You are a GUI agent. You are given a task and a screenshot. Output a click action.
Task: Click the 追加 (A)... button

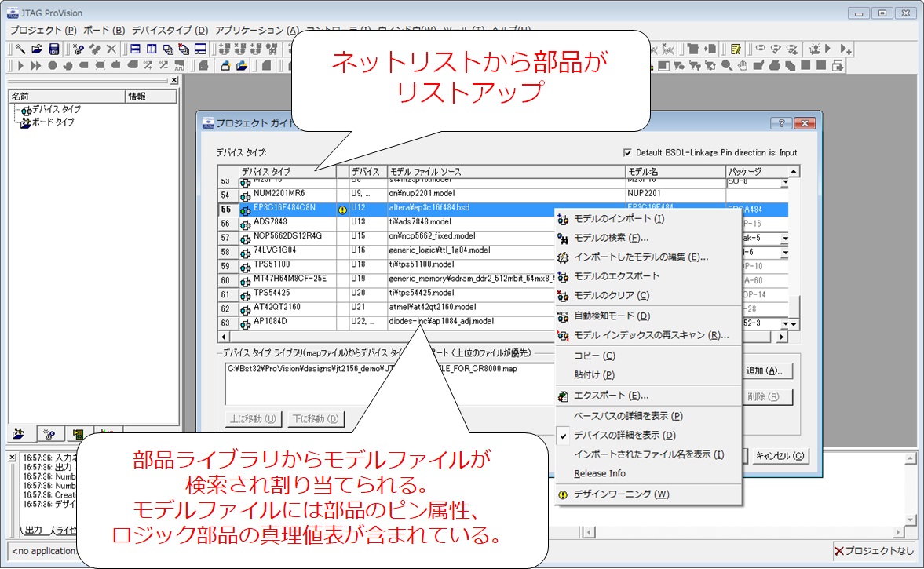766,371
